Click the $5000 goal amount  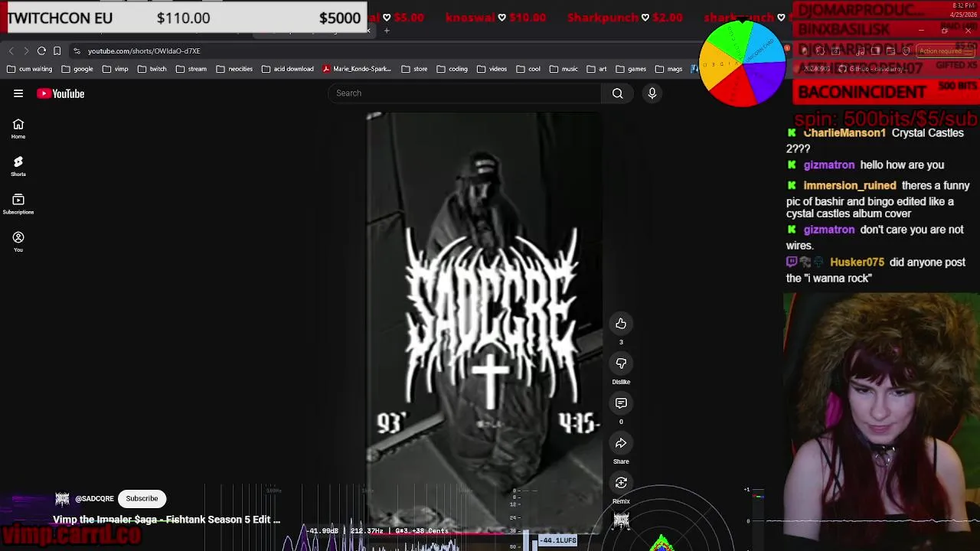(340, 18)
